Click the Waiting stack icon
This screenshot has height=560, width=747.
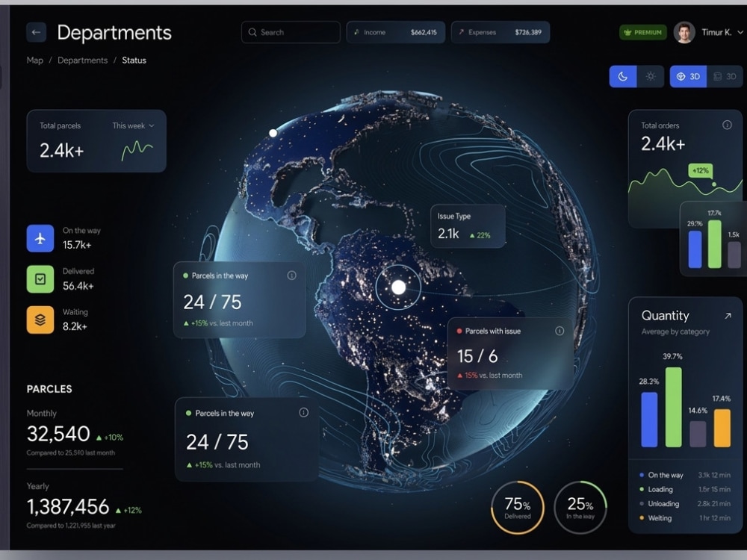[x=40, y=320]
